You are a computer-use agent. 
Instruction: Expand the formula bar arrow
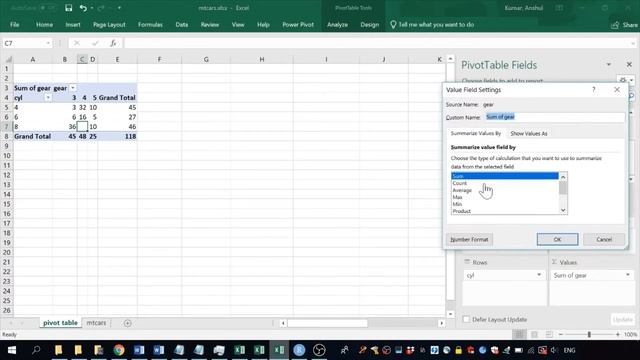[633, 43]
